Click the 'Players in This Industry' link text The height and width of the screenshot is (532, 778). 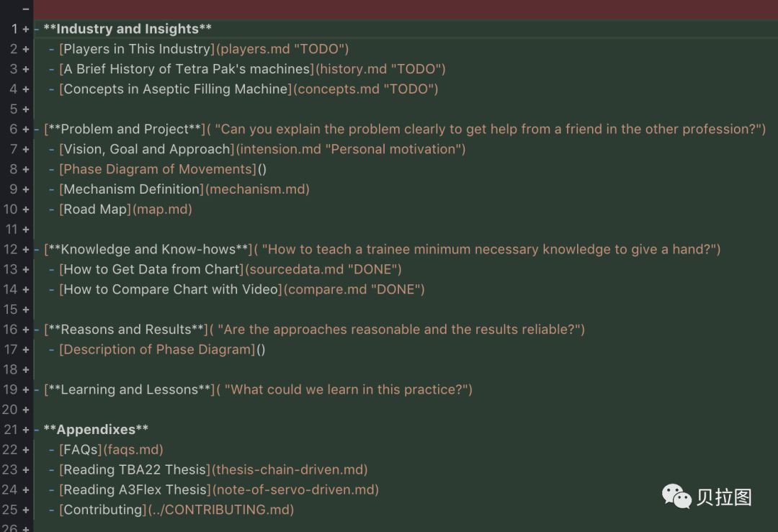(137, 49)
